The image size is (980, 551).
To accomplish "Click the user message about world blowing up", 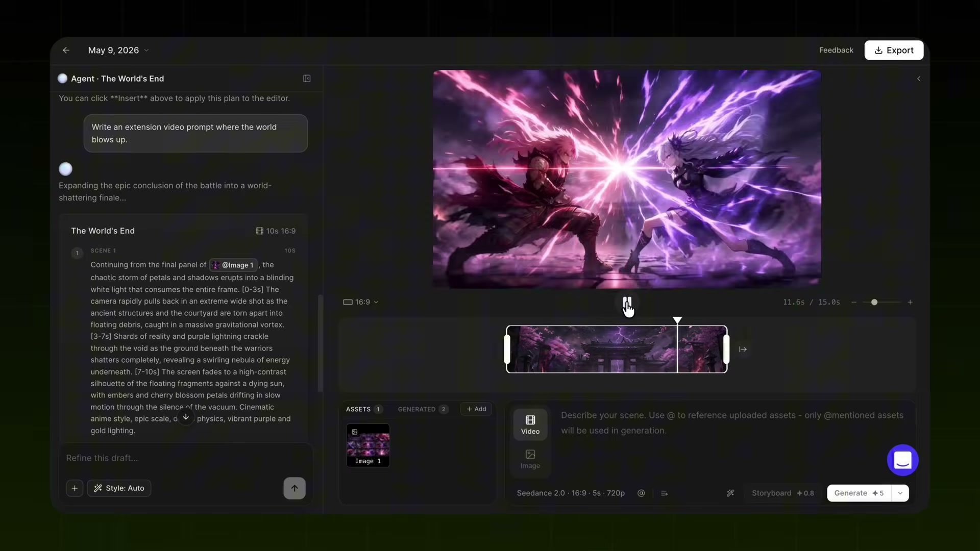I will click(195, 133).
